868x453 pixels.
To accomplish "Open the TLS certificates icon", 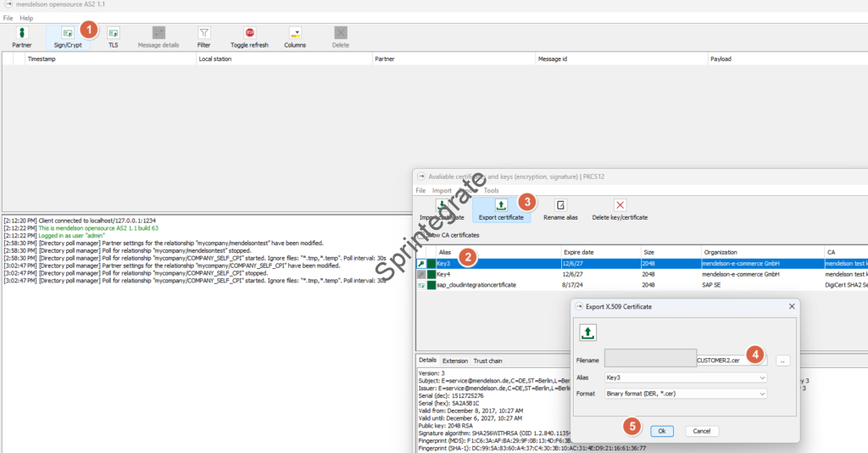I will tap(113, 33).
